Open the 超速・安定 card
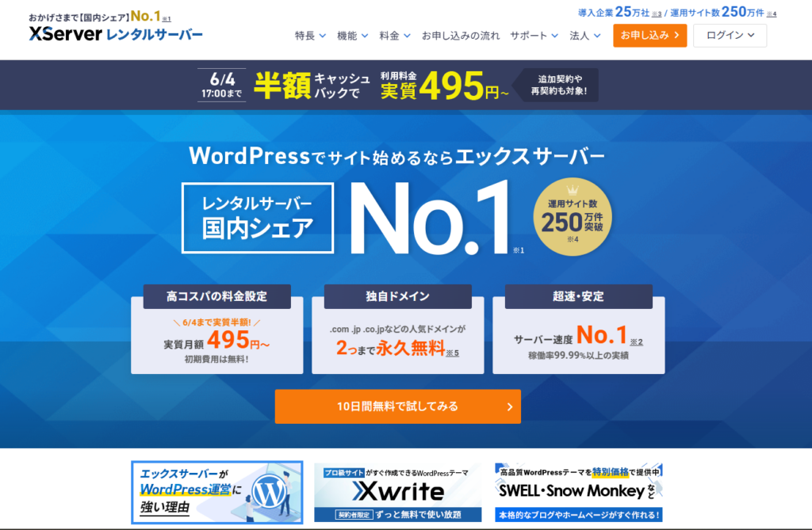The image size is (812, 530). click(578, 330)
